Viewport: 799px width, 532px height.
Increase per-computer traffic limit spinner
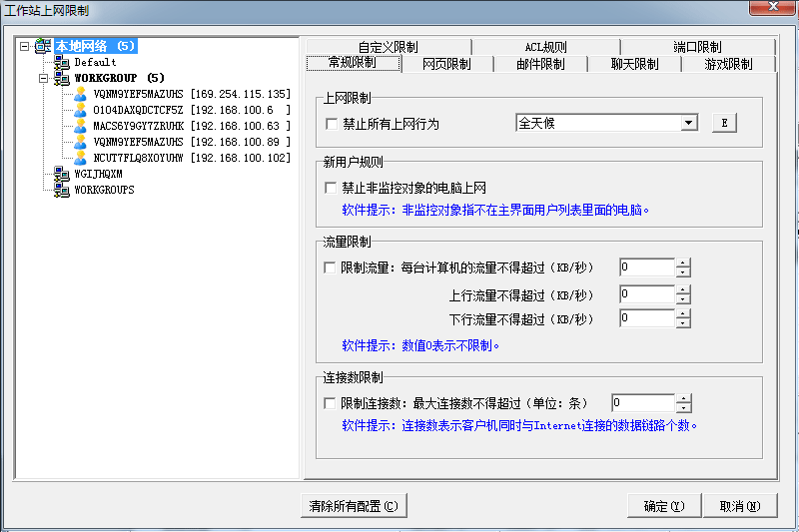[683, 263]
